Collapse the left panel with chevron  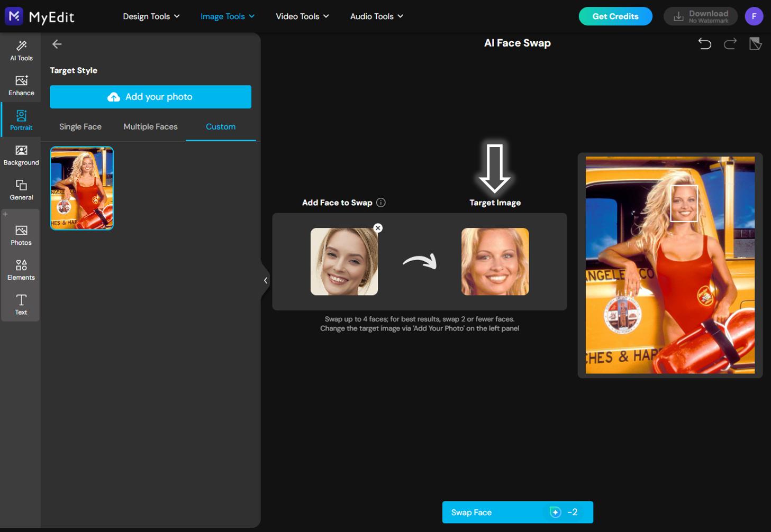[x=266, y=280]
